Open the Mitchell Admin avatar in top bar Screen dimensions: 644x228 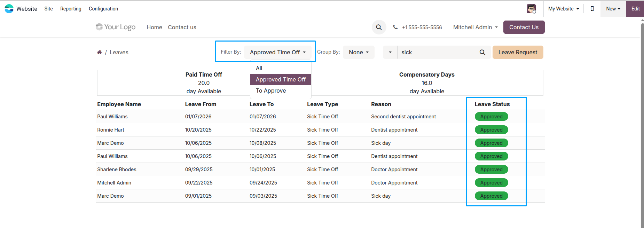point(531,9)
